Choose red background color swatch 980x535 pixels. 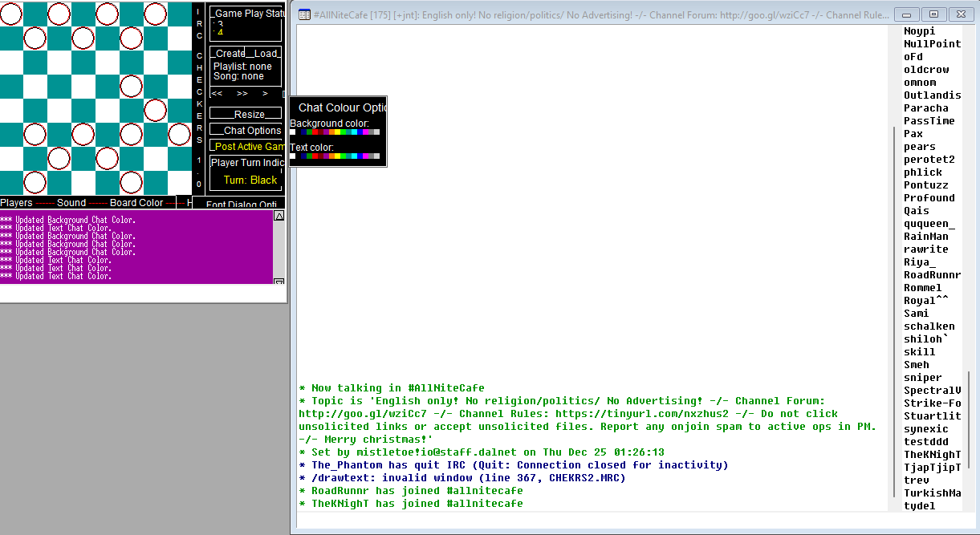[x=315, y=132]
